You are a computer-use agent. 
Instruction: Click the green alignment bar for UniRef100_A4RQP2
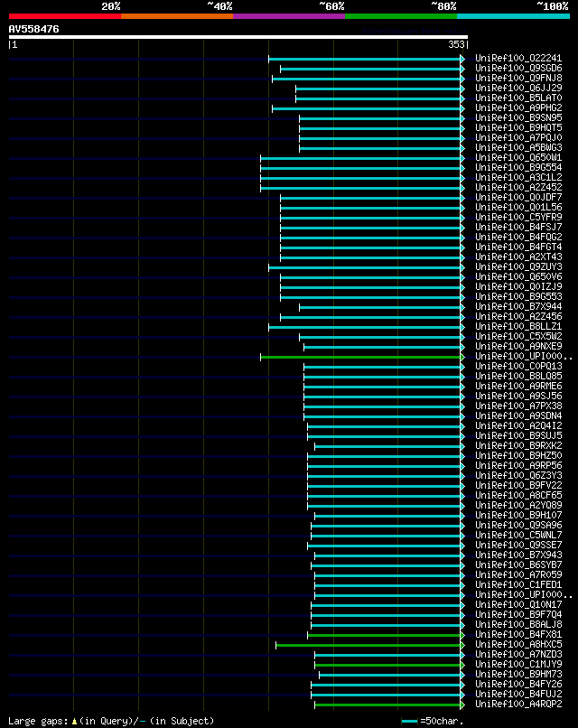(x=387, y=705)
